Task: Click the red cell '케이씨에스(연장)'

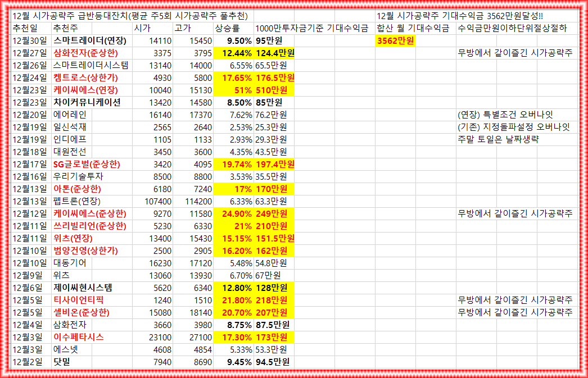Action: pos(85,90)
